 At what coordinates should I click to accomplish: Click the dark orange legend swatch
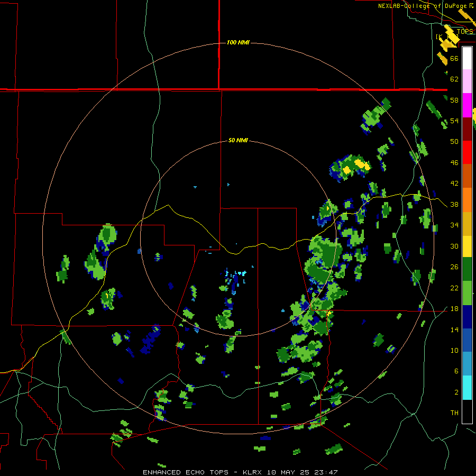click(467, 176)
